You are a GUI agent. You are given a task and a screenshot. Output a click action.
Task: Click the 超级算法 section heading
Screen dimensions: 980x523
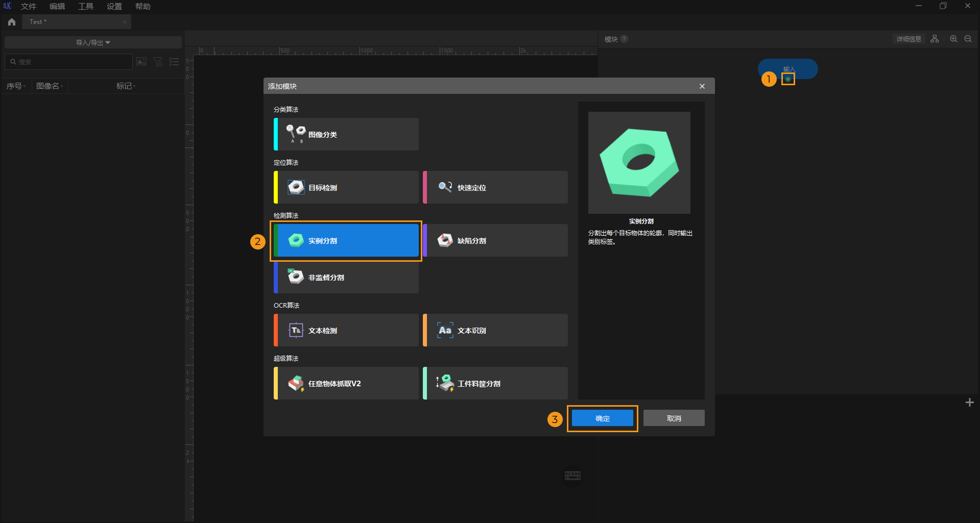coord(286,359)
